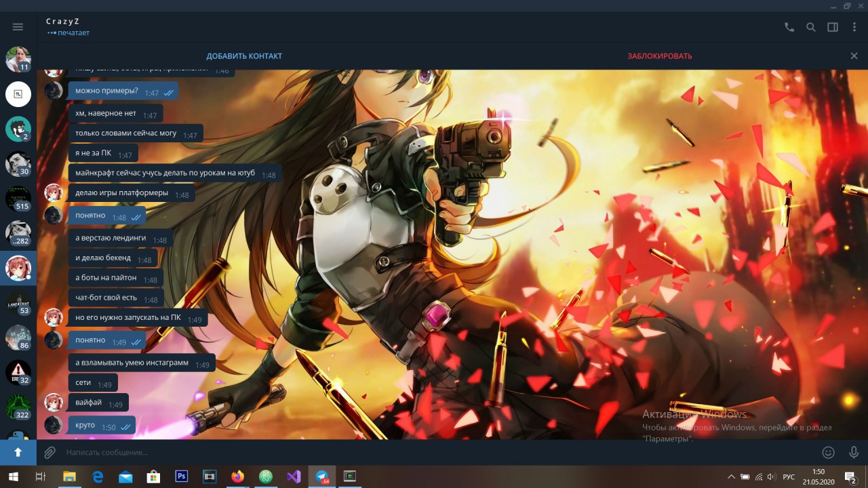Click message 'чат-бот свой есть'

tap(116, 298)
